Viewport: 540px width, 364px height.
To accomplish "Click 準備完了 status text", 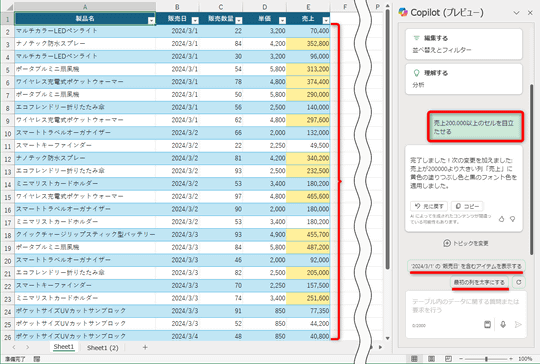I will pyautogui.click(x=15, y=359).
